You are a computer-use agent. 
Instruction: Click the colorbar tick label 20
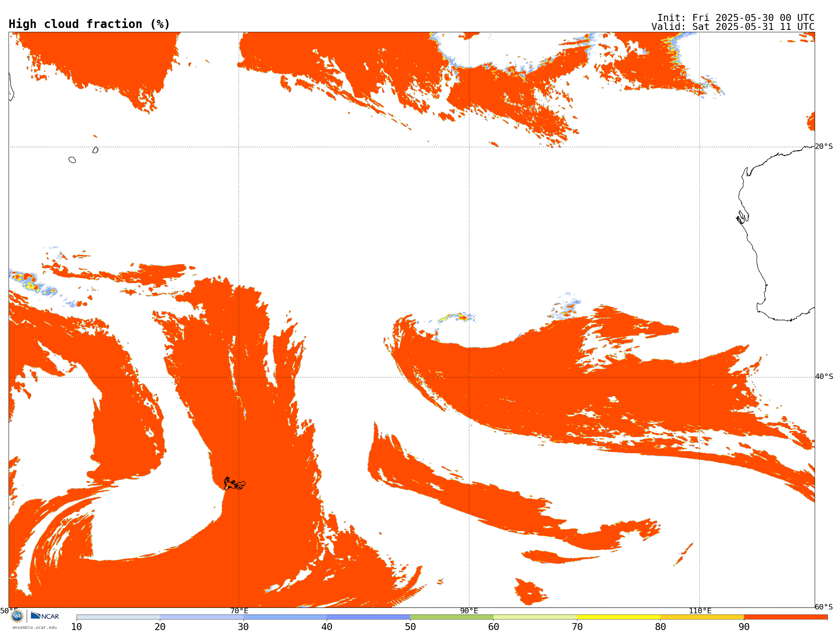160,627
